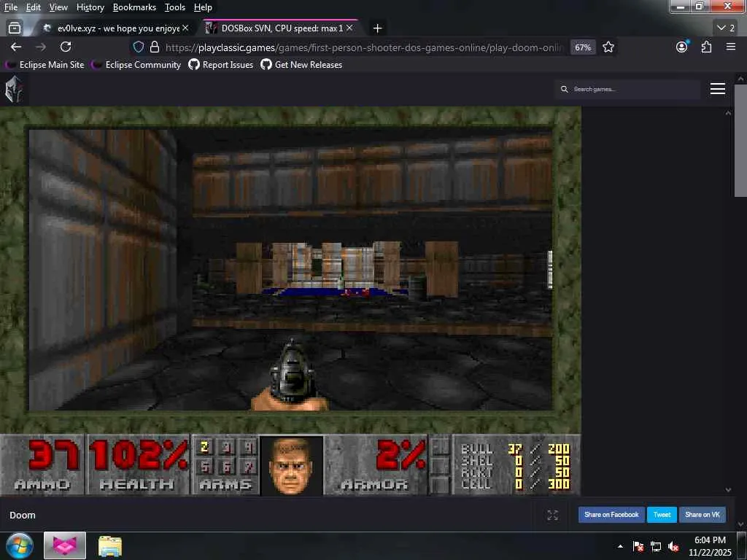Click the Tweet share button
747x560 pixels.
click(662, 514)
